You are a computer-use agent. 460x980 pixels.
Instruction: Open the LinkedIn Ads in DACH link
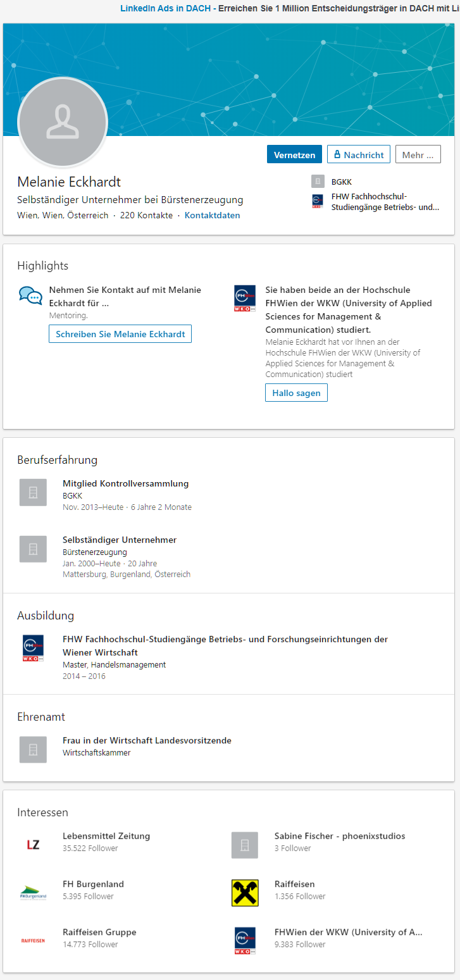(165, 8)
